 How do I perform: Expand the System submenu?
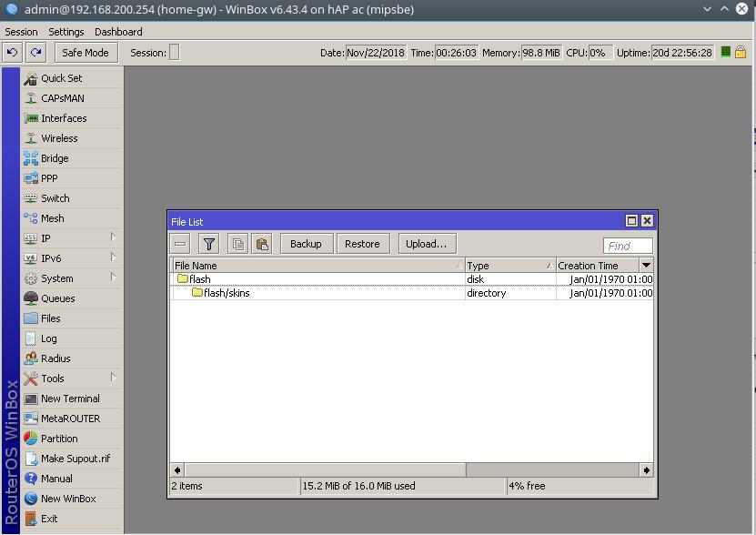click(x=113, y=278)
